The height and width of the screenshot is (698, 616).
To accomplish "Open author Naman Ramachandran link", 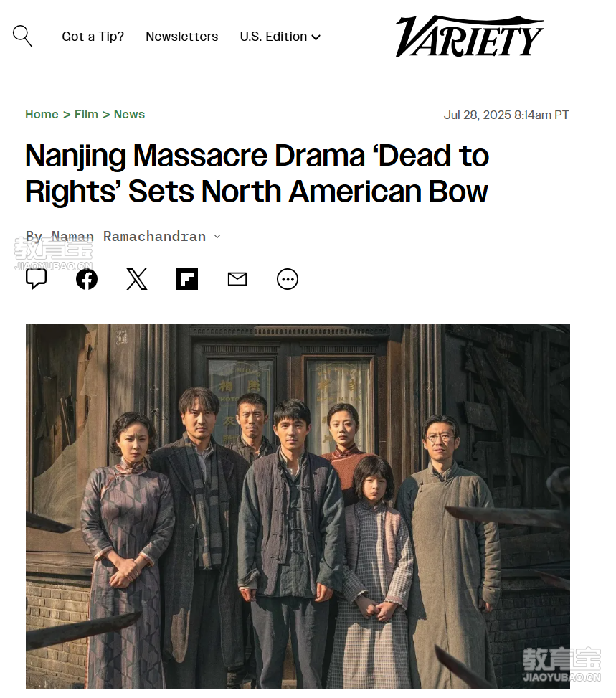I will pos(128,237).
